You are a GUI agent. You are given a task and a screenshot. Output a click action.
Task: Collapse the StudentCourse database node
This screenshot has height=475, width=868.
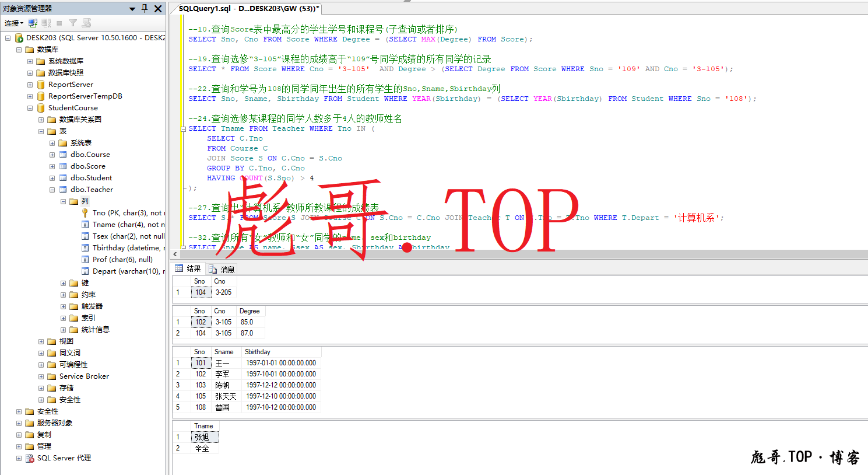30,108
